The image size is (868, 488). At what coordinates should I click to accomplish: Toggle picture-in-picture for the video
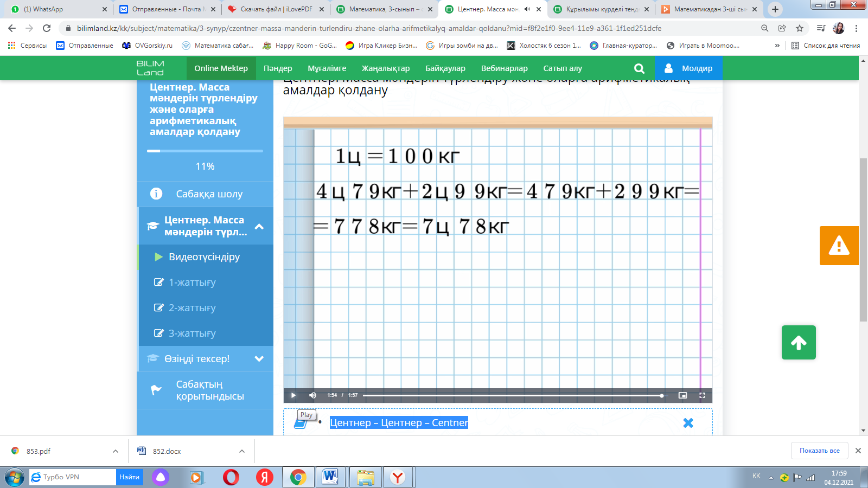(682, 395)
